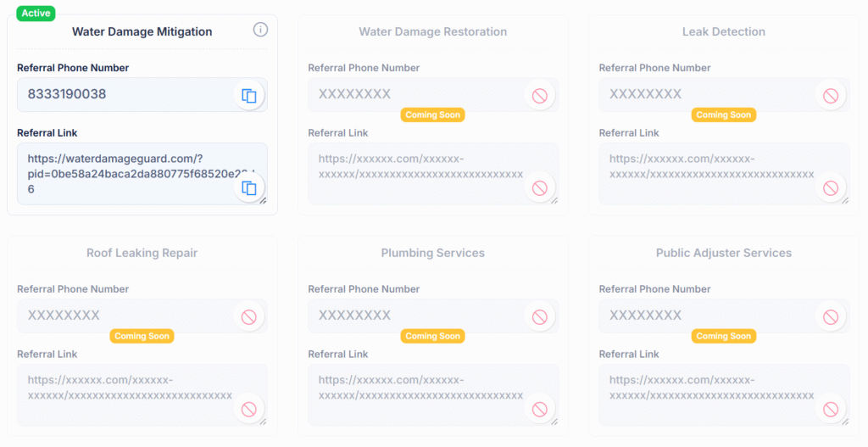The height and width of the screenshot is (447, 868).
Task: Click the Water Damage Mitigation card title
Action: coord(142,31)
